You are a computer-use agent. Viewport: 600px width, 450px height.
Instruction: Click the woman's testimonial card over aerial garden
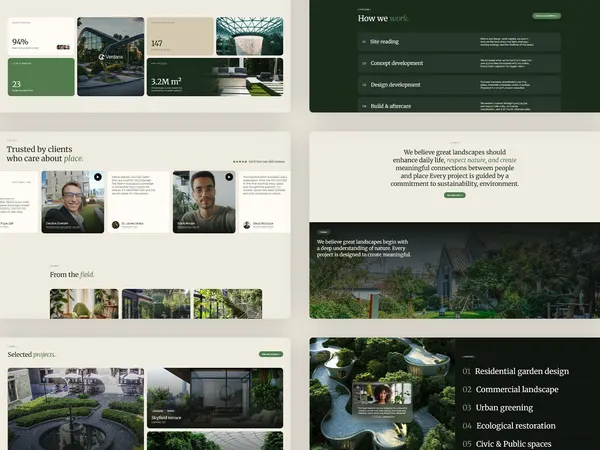click(382, 402)
